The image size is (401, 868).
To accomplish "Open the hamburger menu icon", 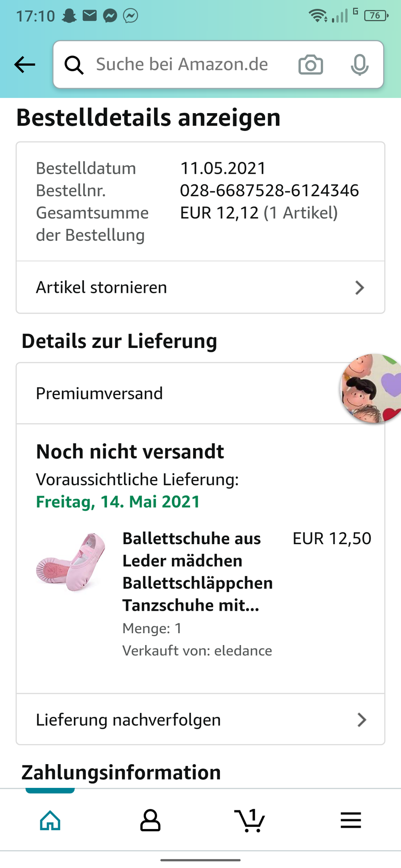I will point(351,820).
